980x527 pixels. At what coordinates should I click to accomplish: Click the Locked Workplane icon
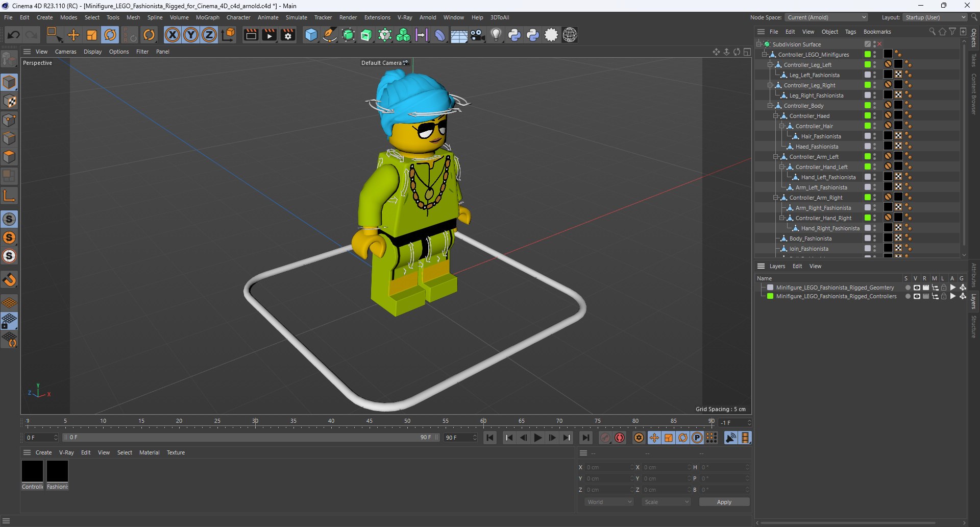9,321
